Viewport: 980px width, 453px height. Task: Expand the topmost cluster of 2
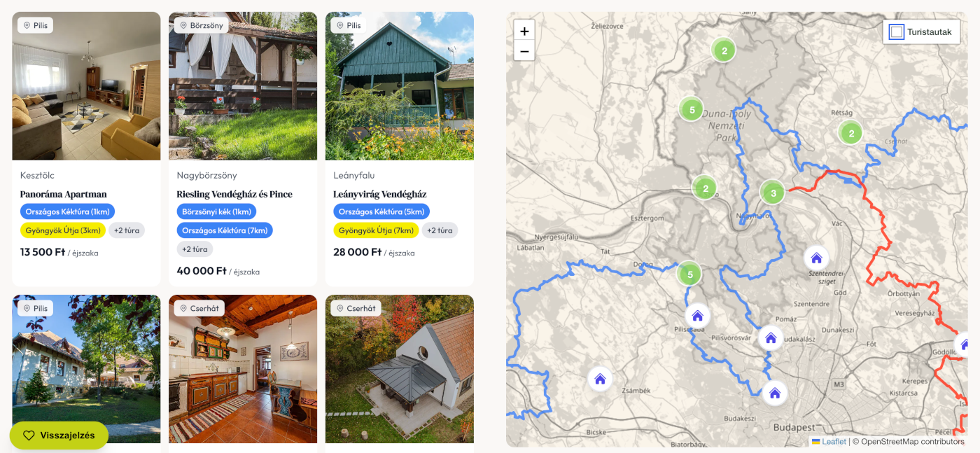click(724, 50)
